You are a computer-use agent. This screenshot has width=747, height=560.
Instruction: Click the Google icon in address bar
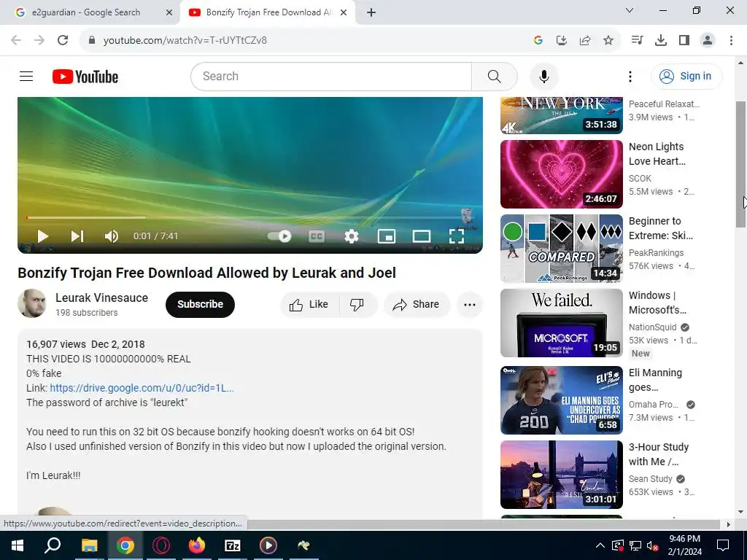pos(538,41)
